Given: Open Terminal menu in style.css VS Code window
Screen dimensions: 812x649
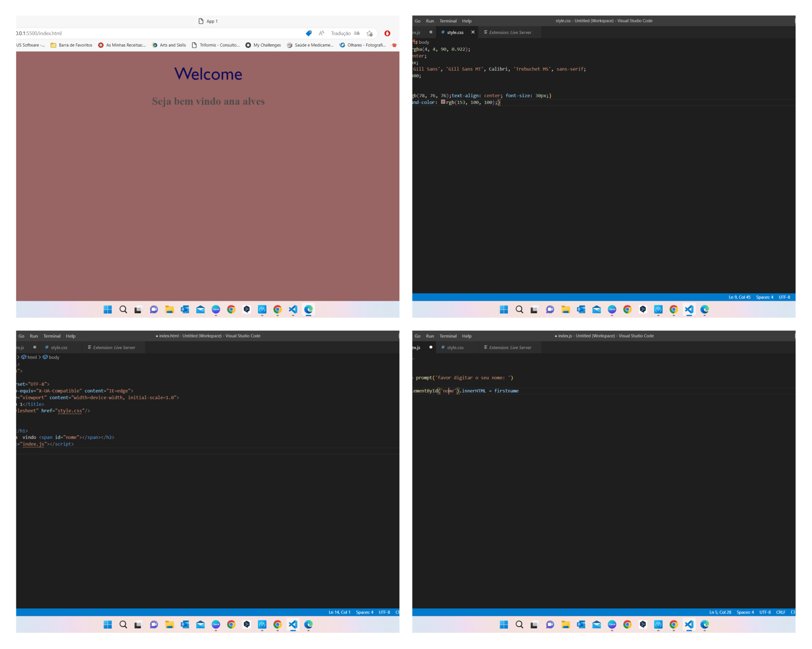Looking at the screenshot, I should [448, 21].
